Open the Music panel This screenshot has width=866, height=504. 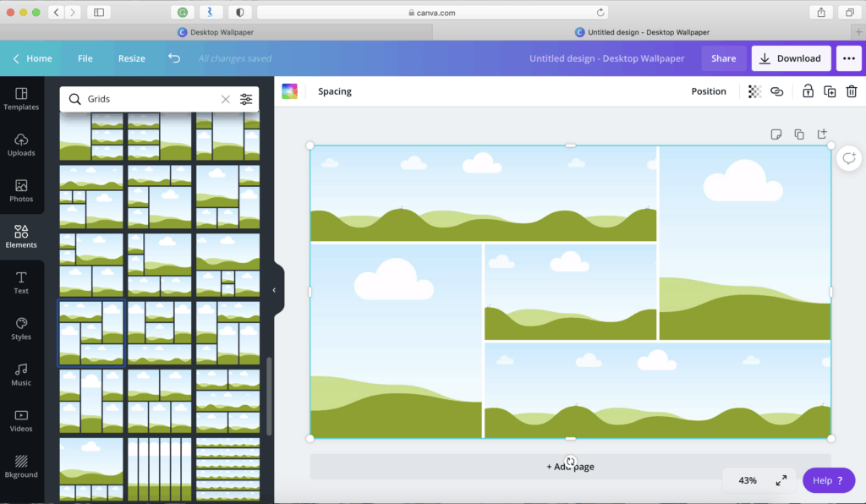(21, 375)
